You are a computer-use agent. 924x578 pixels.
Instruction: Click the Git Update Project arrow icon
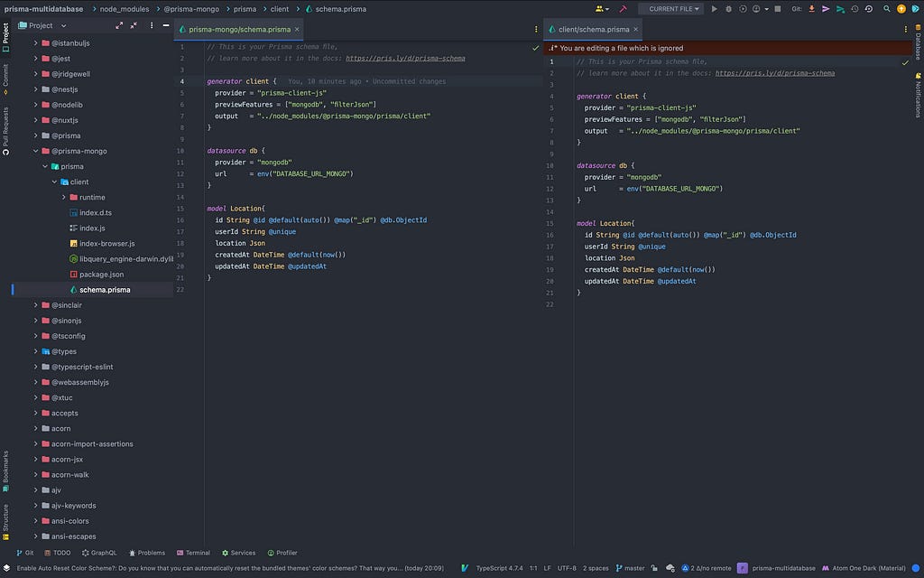pyautogui.click(x=812, y=8)
